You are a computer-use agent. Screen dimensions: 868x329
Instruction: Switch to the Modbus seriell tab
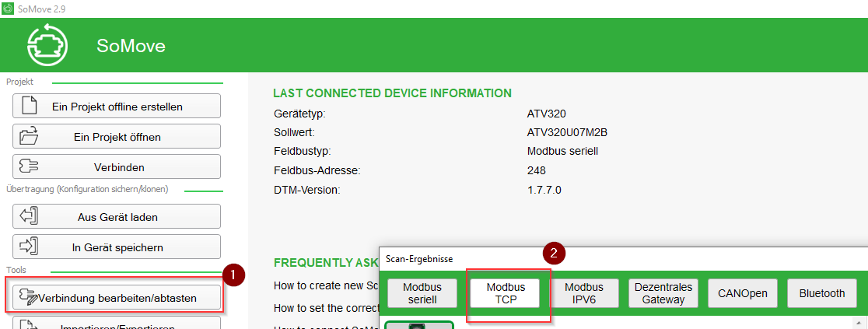tap(422, 293)
